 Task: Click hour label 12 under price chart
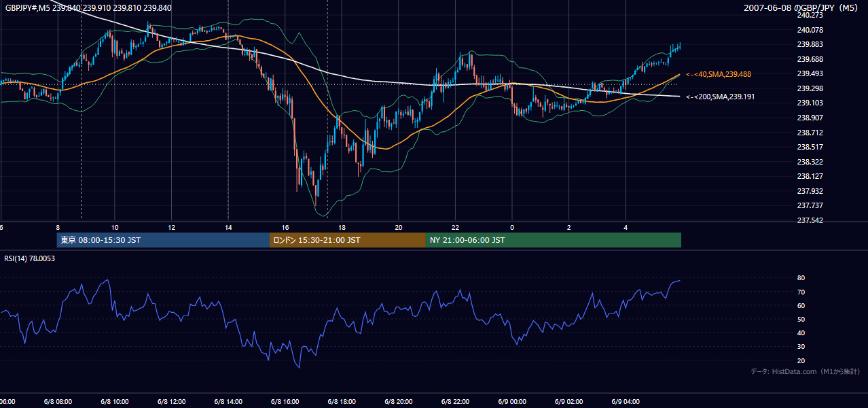click(172, 228)
